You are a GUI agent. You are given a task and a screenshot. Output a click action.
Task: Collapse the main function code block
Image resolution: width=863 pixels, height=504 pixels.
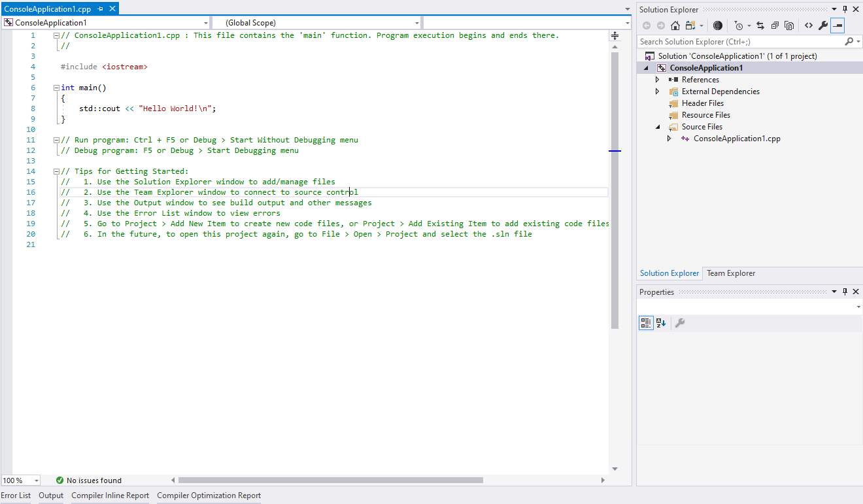click(56, 87)
